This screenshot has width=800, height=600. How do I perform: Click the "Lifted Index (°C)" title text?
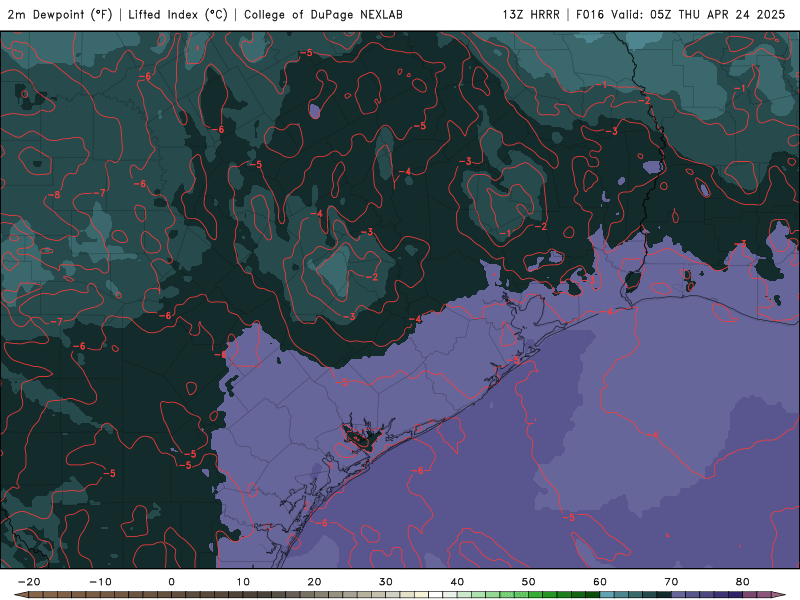coord(178,15)
